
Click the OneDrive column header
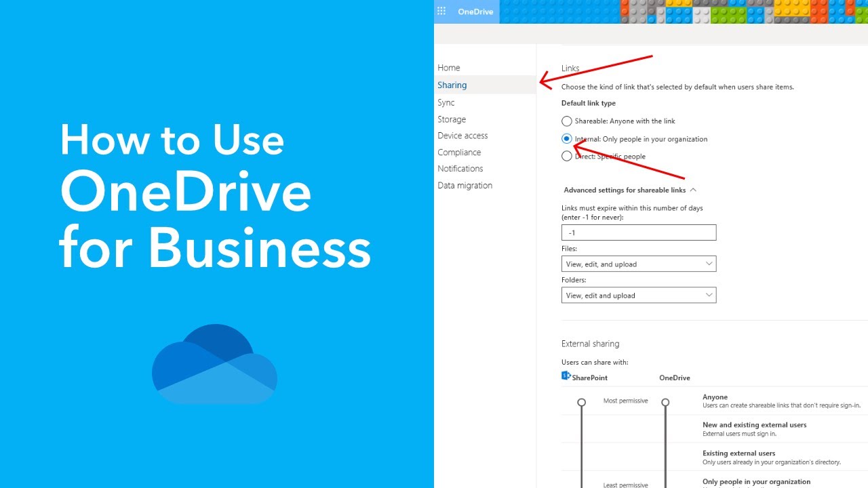(675, 378)
